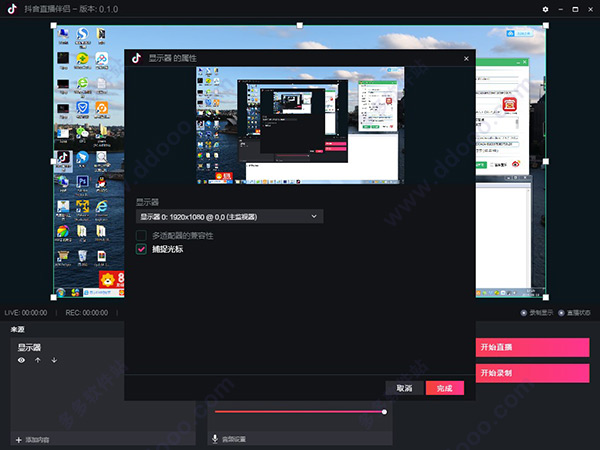This screenshot has height=450, width=600.
Task: Toggle visibility of 显示器 source
Action: [21, 360]
